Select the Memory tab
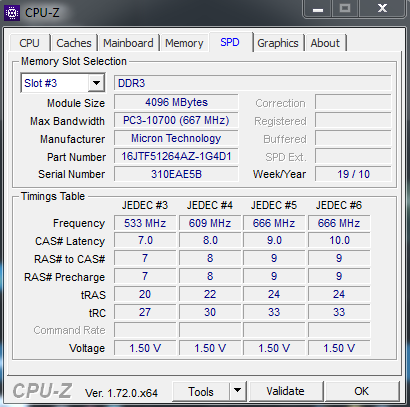Image resolution: width=410 pixels, height=407 pixels. [184, 43]
